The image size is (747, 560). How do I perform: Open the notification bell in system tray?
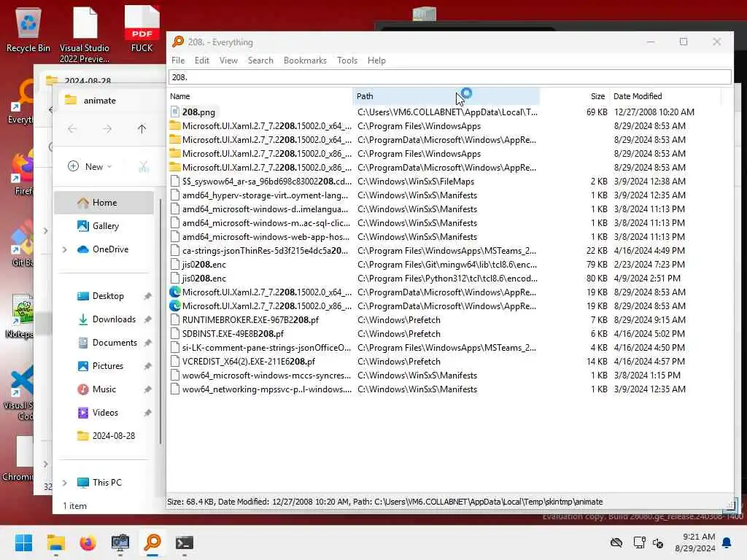tap(727, 542)
